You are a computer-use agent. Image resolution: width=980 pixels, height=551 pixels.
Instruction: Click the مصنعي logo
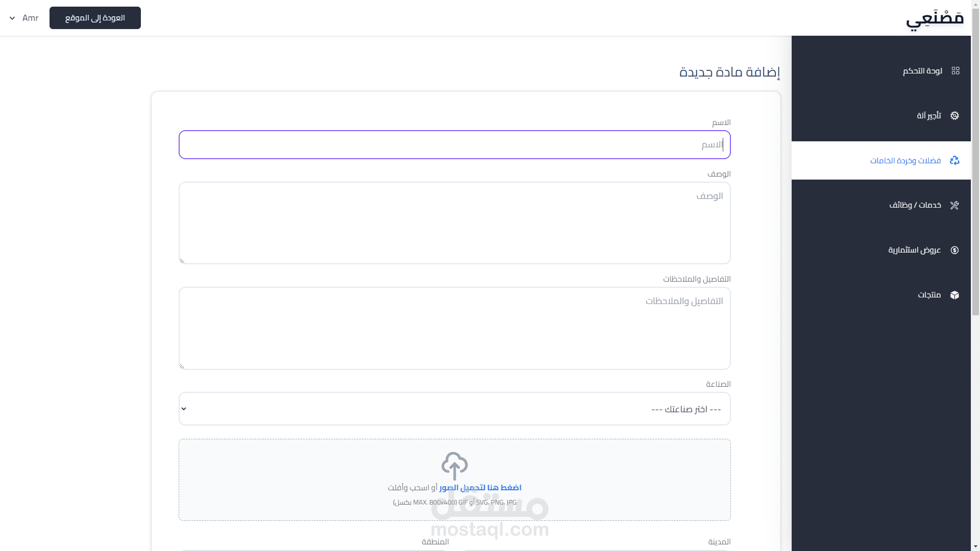(x=935, y=19)
